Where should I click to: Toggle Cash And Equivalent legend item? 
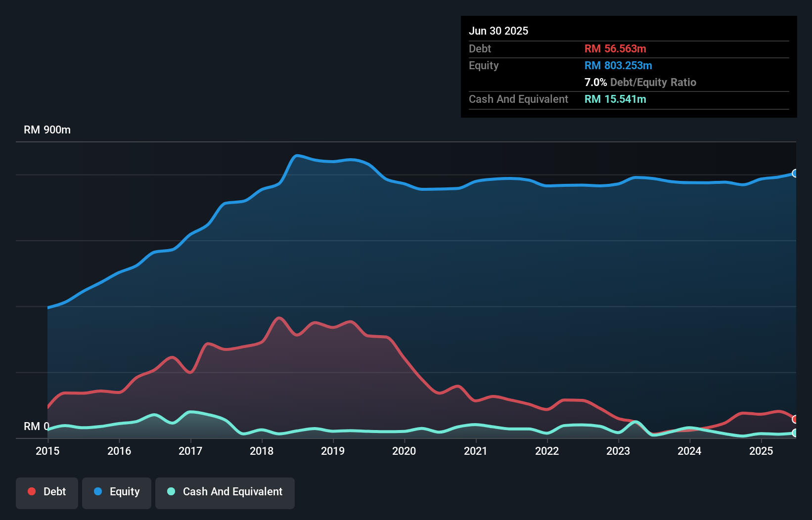[225, 492]
